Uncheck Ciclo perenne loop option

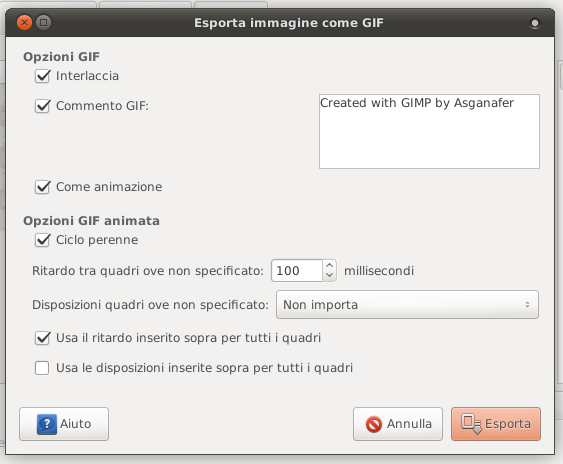click(42, 240)
